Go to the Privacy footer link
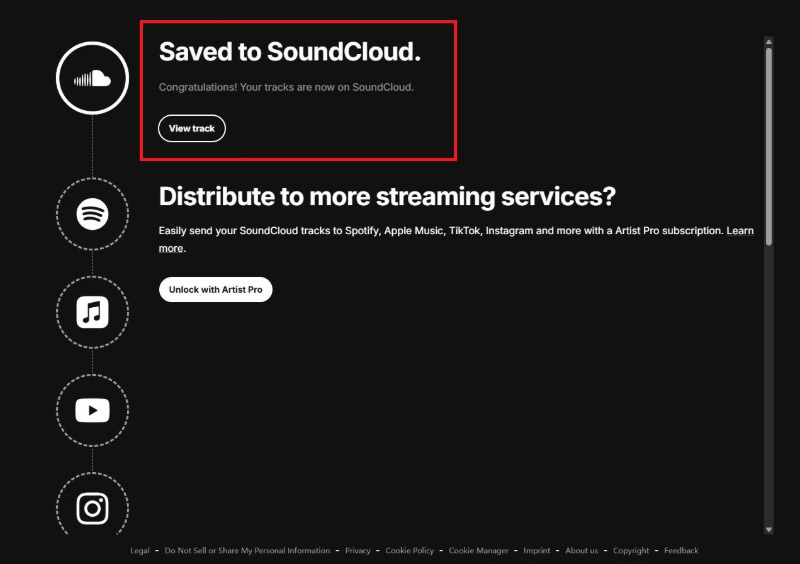This screenshot has height=564, width=800. click(x=358, y=550)
